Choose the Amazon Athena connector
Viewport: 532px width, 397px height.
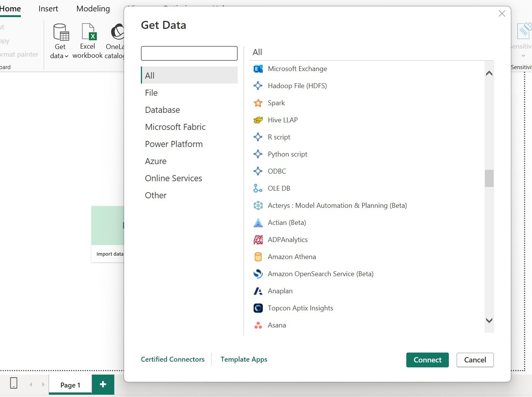pyautogui.click(x=292, y=256)
